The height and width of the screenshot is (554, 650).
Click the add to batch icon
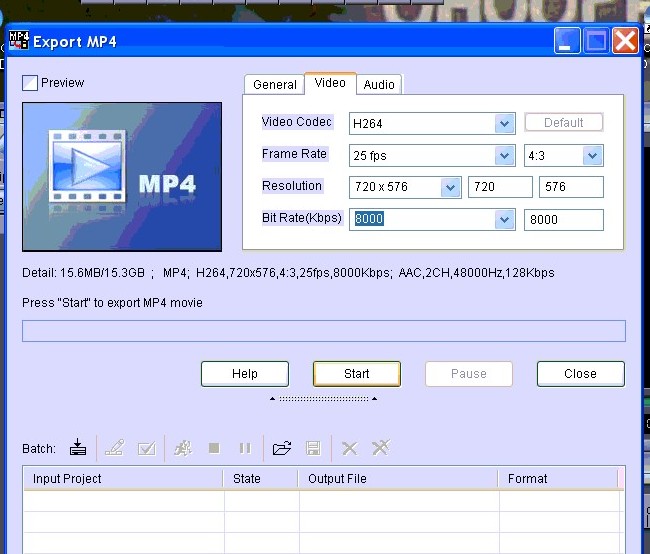click(x=78, y=448)
